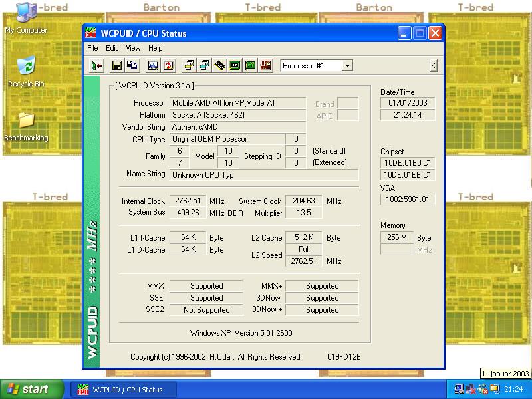Click the green circuit board toolbar icon
The width and height of the screenshot is (532, 399).
click(x=251, y=65)
